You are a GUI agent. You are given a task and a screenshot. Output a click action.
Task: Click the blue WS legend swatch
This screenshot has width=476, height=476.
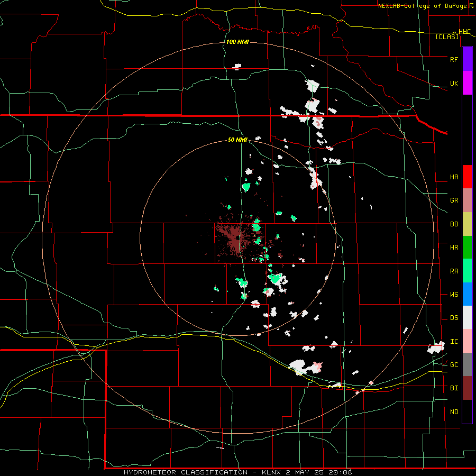pyautogui.click(x=467, y=294)
